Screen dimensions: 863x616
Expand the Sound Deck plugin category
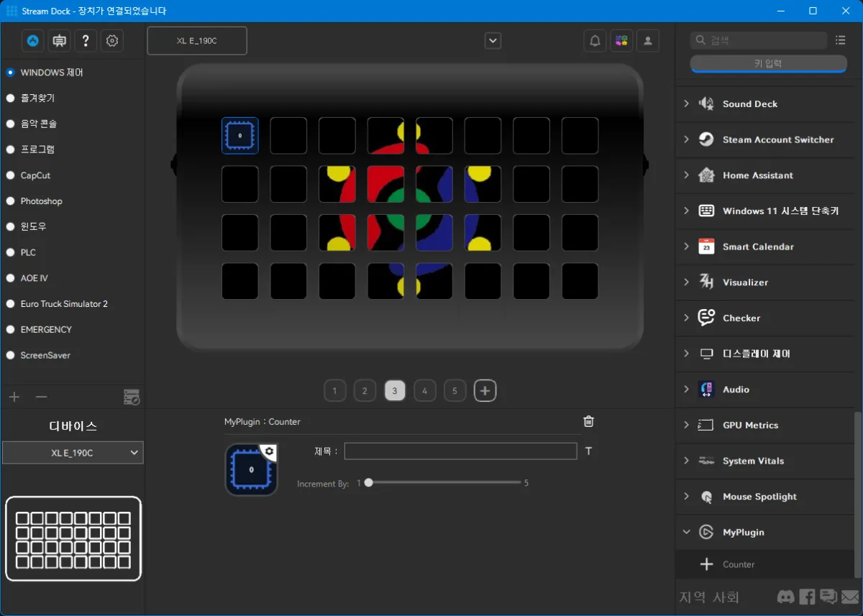pos(686,104)
